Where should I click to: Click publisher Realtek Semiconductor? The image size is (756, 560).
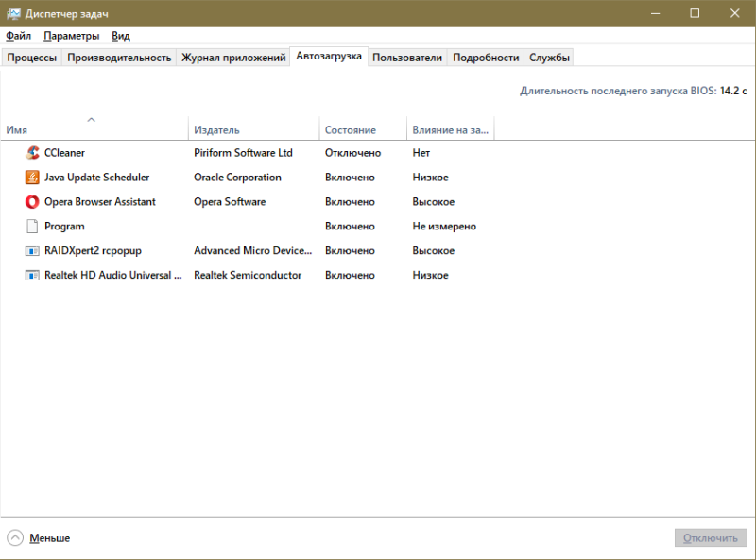[248, 275]
